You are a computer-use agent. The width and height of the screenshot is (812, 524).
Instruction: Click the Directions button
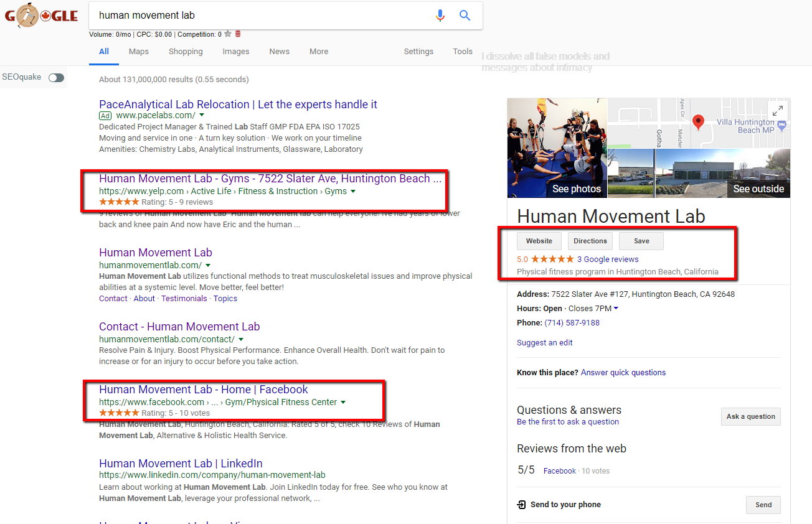click(590, 241)
